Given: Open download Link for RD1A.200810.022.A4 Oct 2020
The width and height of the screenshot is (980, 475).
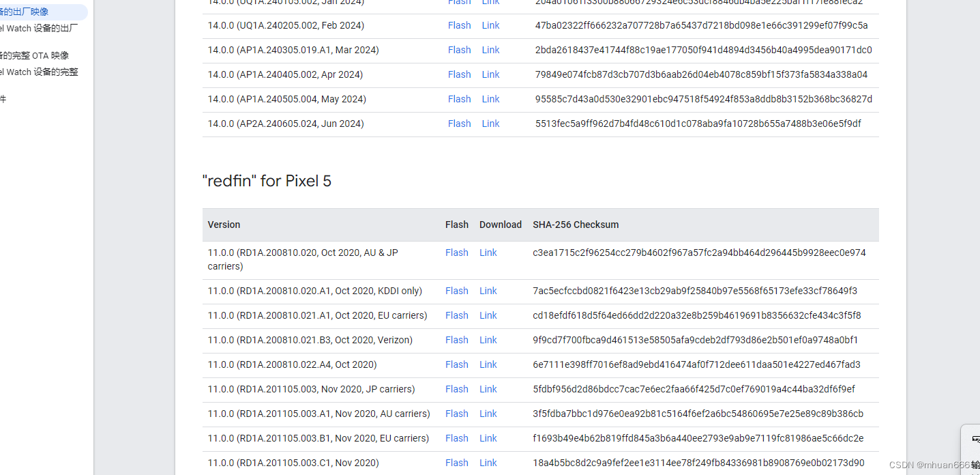Looking at the screenshot, I should 488,364.
